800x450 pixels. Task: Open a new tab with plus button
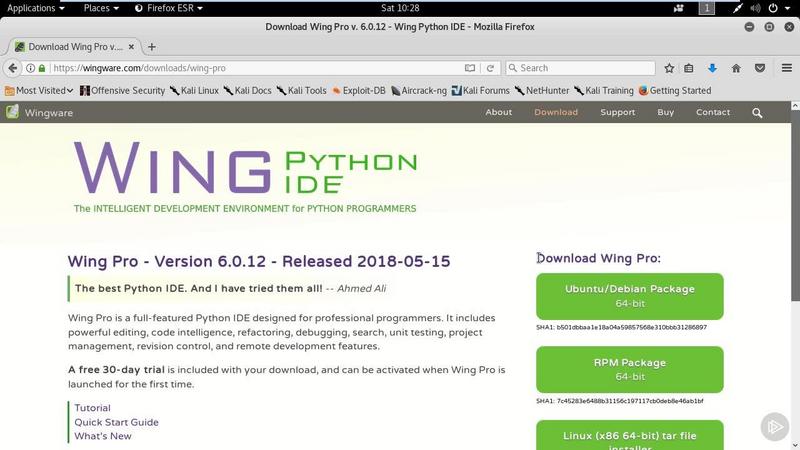[152, 47]
